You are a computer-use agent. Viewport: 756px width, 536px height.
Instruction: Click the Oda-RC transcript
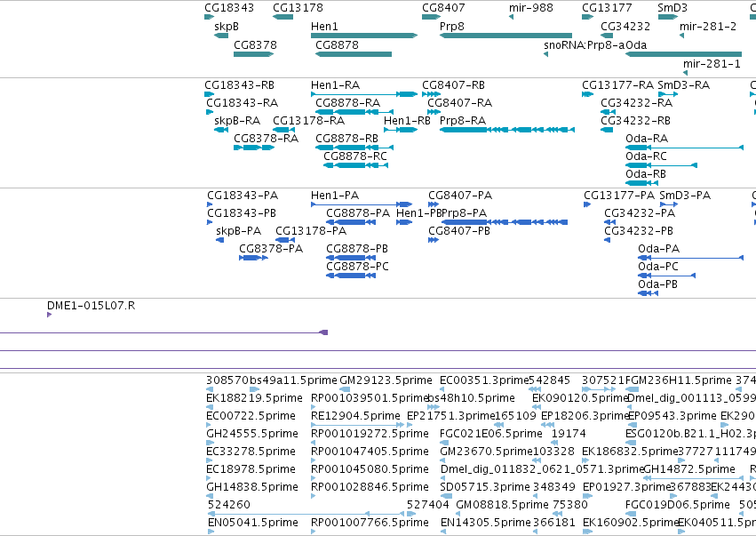(661, 165)
